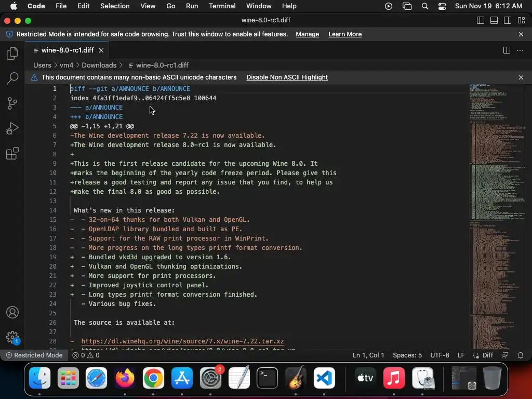Open Firefox from the Dock
This screenshot has height=399, width=532.
coord(125,378)
